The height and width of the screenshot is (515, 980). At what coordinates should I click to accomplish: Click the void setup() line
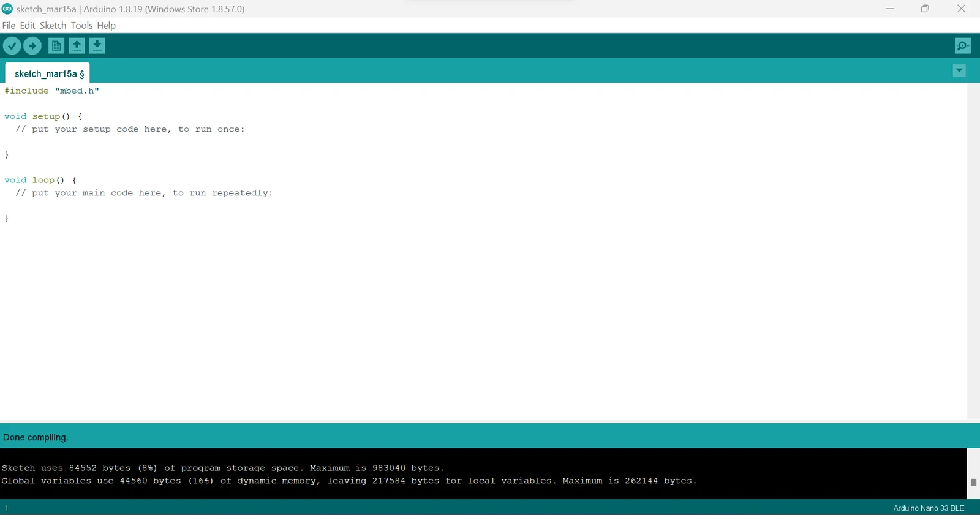[x=43, y=116]
